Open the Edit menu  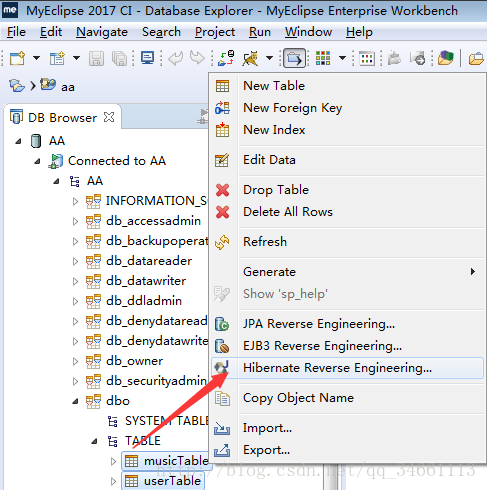(x=51, y=32)
